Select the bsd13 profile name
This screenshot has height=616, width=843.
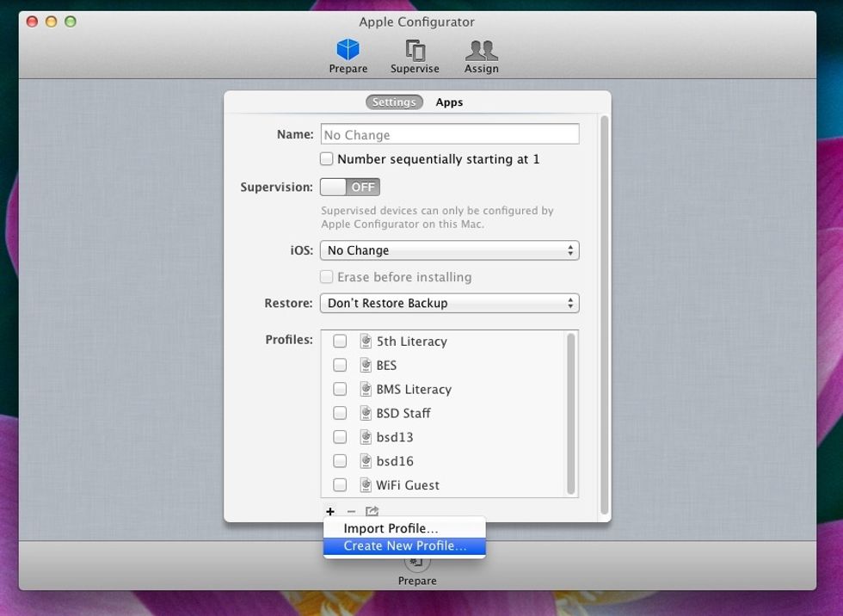pos(395,437)
